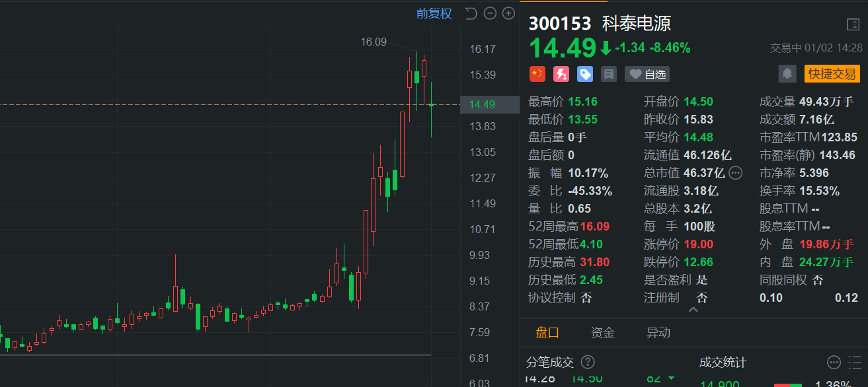Collapse the quote details with up chevron
Image resolution: width=868 pixels, height=387 pixels.
point(693,310)
